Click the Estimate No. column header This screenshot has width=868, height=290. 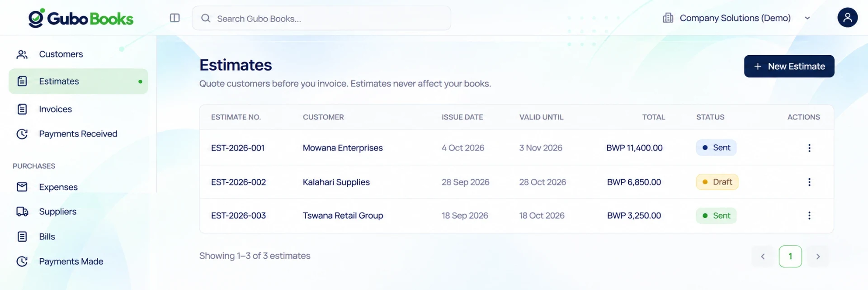tap(236, 117)
